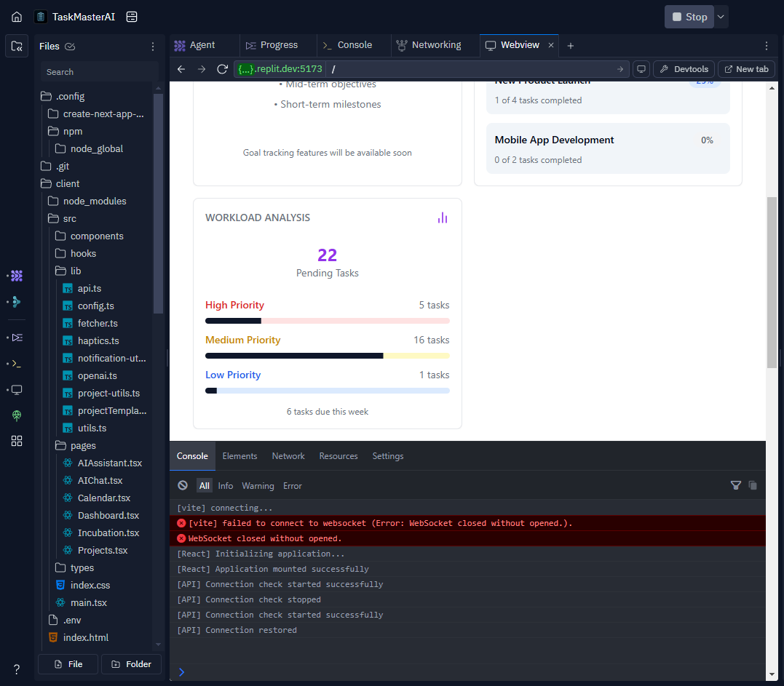784x686 pixels.
Task: Click the Low Priority progress bar
Action: 328,391
